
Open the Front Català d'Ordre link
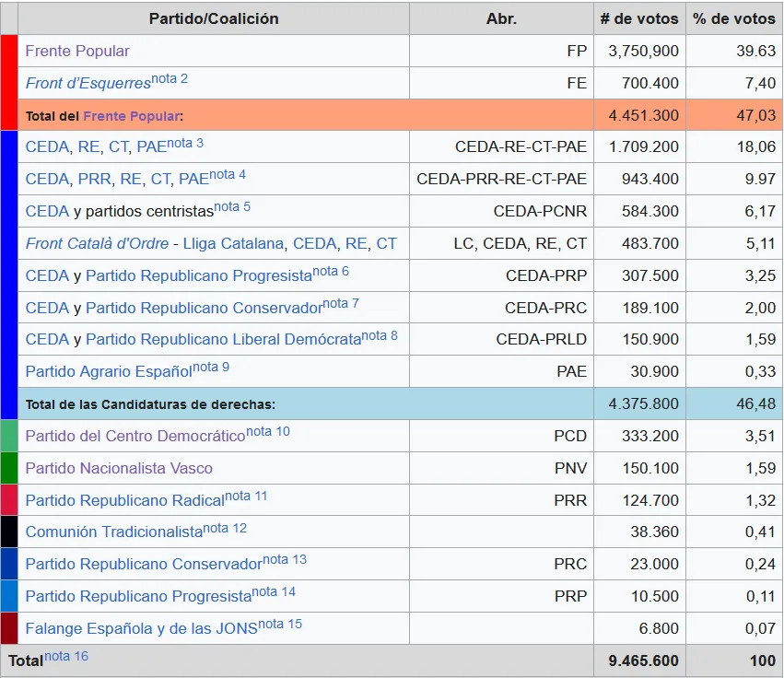point(97,243)
